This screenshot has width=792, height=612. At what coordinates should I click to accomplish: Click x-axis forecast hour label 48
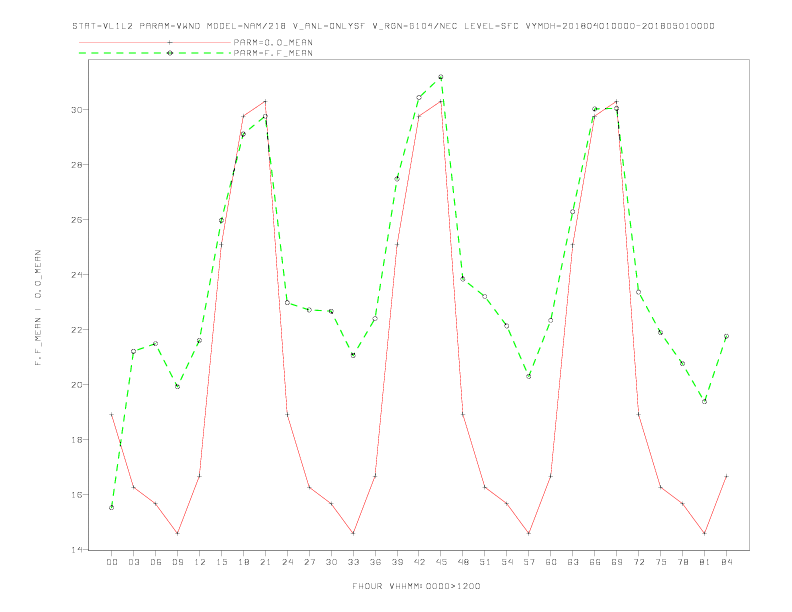click(x=463, y=562)
